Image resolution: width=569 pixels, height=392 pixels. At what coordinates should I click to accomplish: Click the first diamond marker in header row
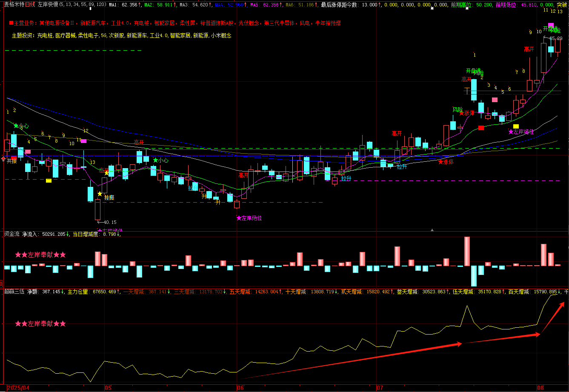[x=90, y=9]
